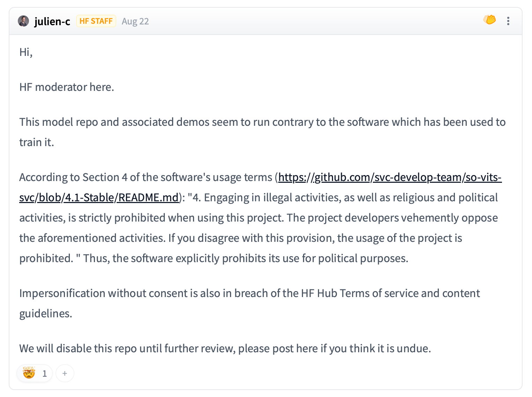Click the "Hi," greeting text
This screenshot has height=397, width=532.
26,52
